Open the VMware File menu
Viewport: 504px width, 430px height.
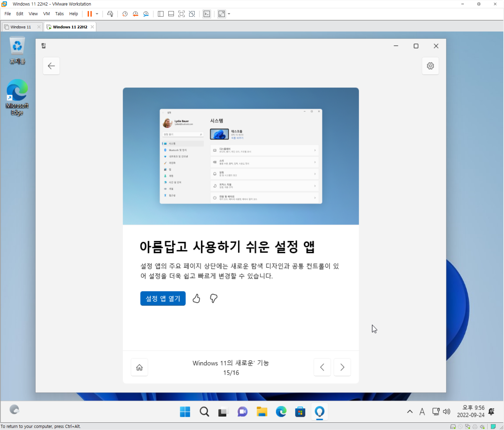[x=8, y=14]
